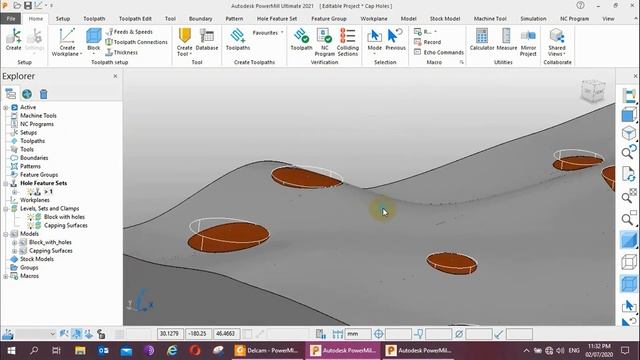The width and height of the screenshot is (640, 360).
Task: Select shaded view icon on right toolbar
Action: (x=629, y=240)
